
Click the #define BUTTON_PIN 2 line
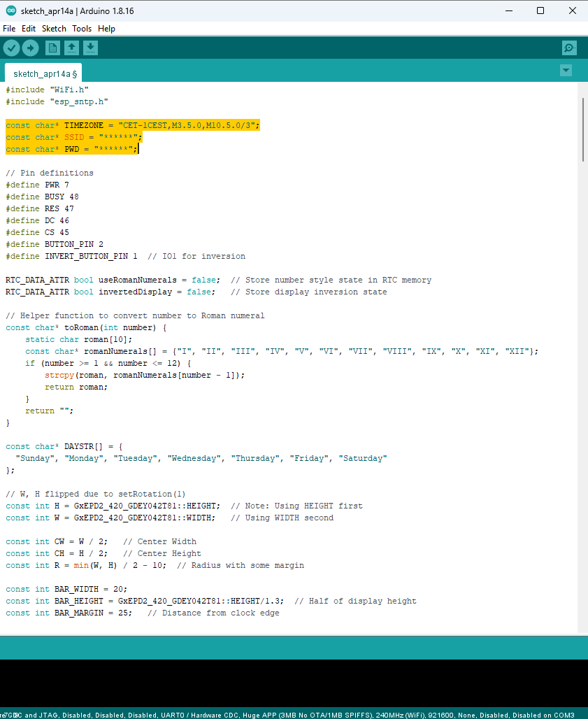pos(55,244)
